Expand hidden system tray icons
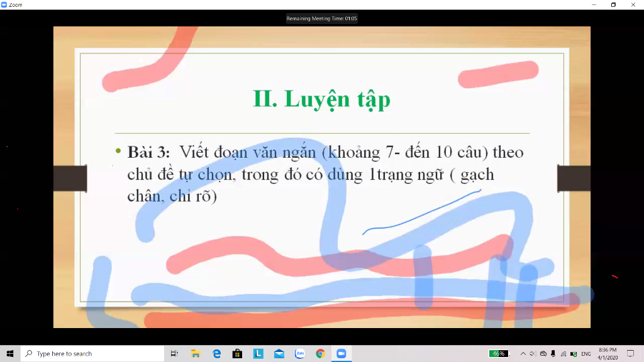644x362 pixels. (x=523, y=353)
